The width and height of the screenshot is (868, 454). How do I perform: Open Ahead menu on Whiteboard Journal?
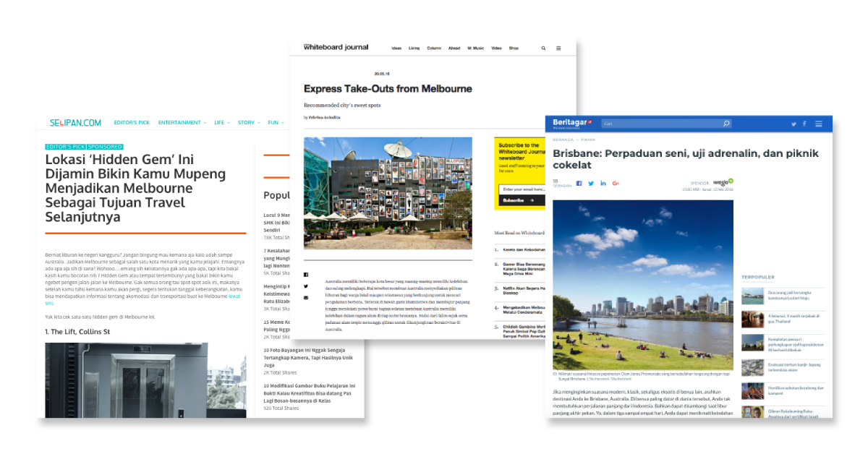pyautogui.click(x=454, y=48)
